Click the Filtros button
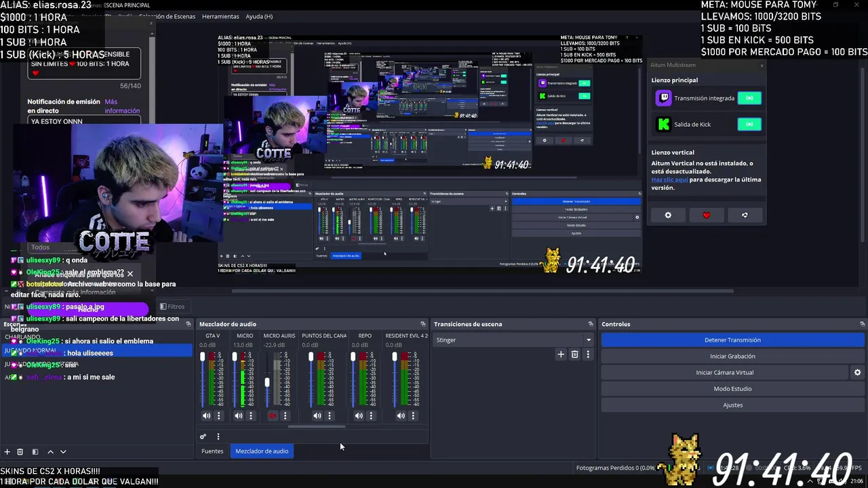This screenshot has height=488, width=868. pyautogui.click(x=172, y=306)
